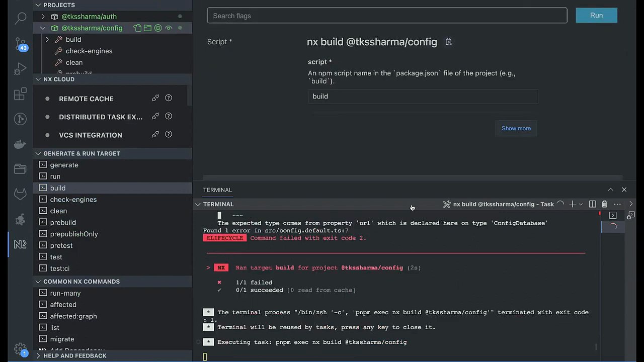The image size is (644, 362).
Task: Select the terminal entry icon in side list
Action: (613, 215)
